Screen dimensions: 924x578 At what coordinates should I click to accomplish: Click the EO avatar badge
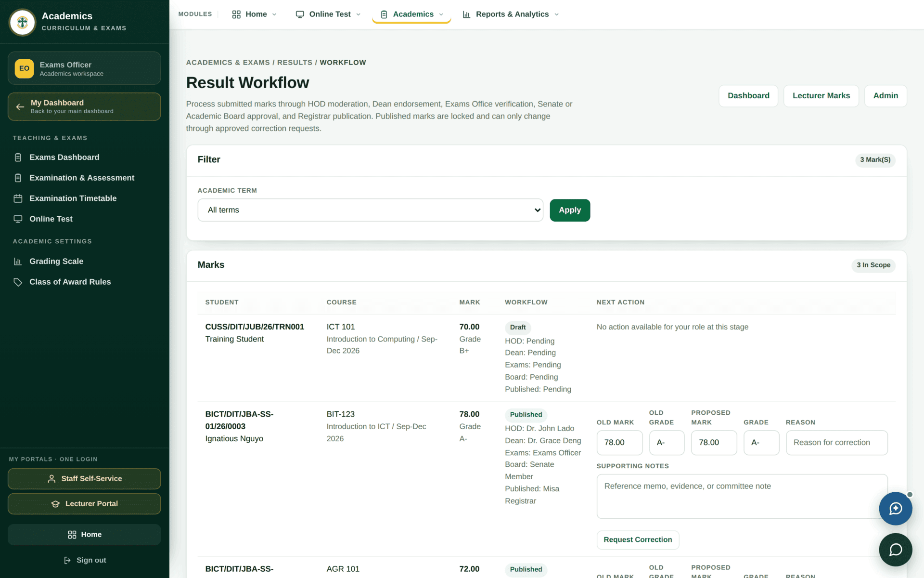point(24,68)
